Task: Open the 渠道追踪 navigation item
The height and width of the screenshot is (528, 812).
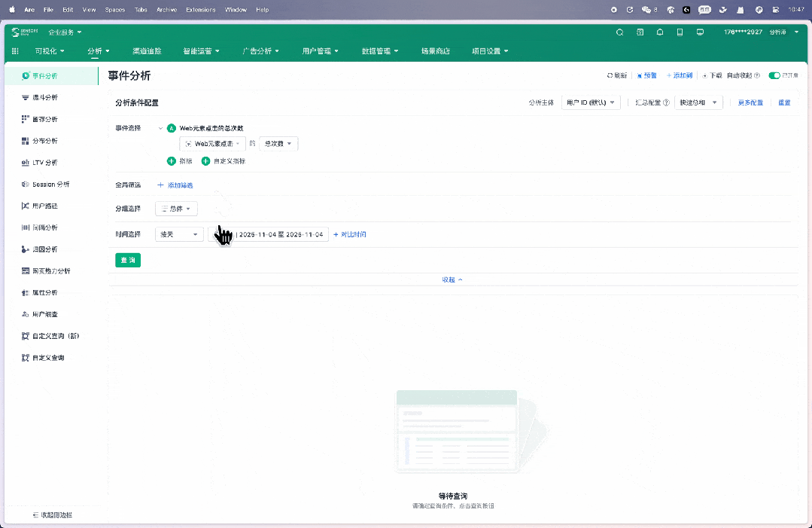Action: point(147,51)
